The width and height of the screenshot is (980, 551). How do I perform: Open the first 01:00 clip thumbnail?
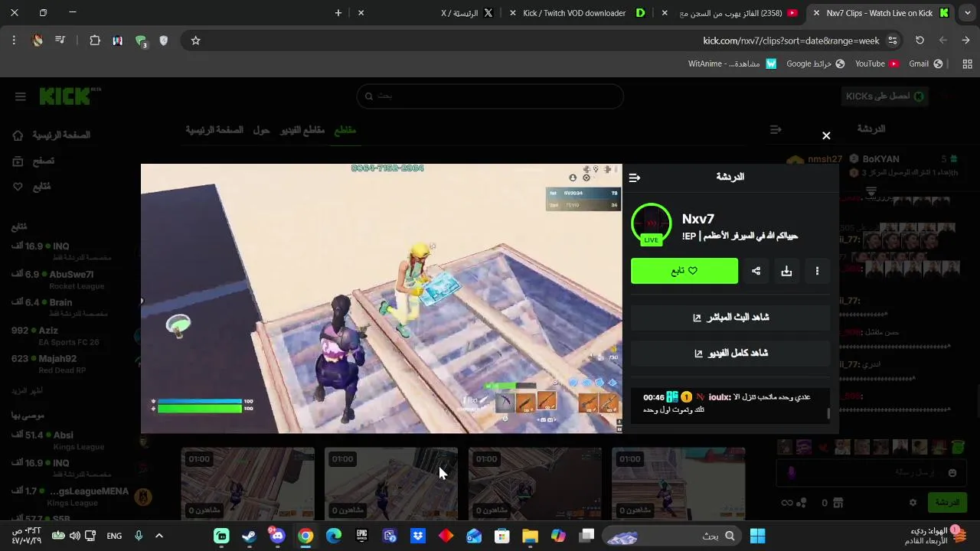point(247,484)
